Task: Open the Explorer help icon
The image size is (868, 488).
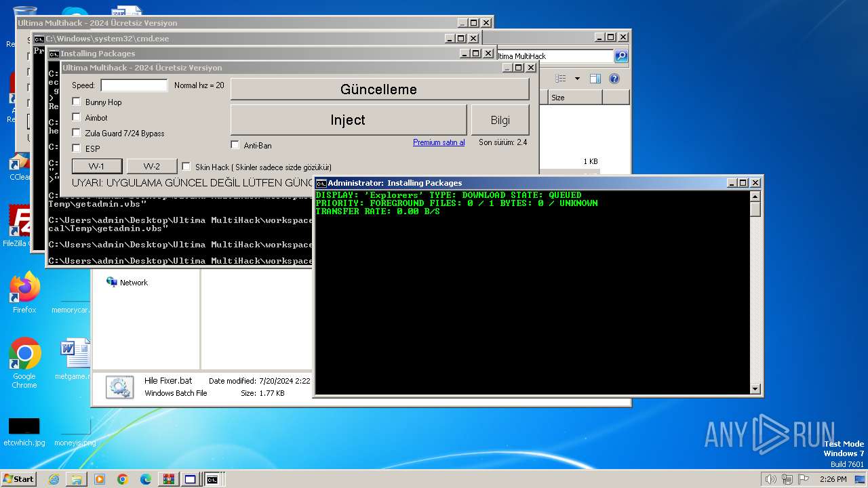Action: tap(614, 79)
